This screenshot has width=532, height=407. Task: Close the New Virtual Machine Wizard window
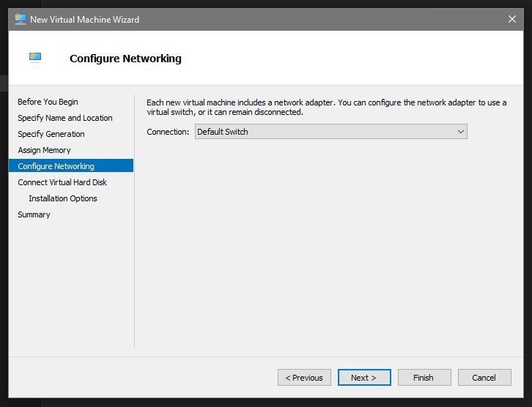pos(512,19)
